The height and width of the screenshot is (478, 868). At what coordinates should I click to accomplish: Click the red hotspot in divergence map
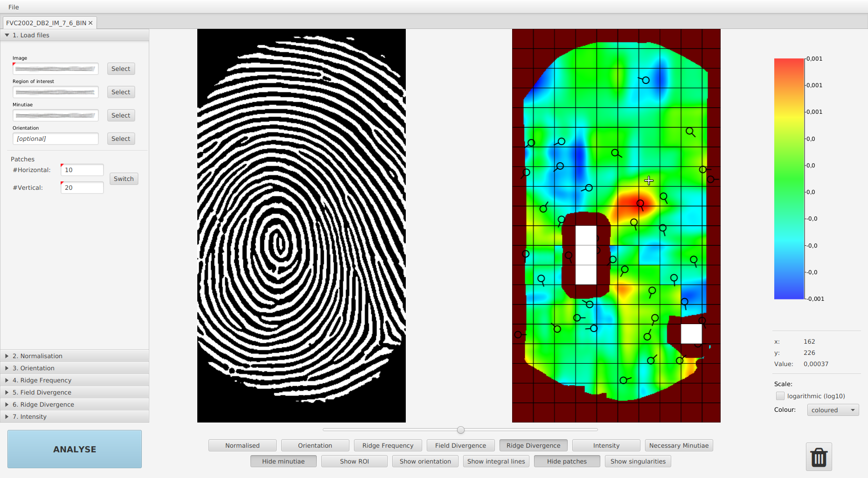pos(634,203)
